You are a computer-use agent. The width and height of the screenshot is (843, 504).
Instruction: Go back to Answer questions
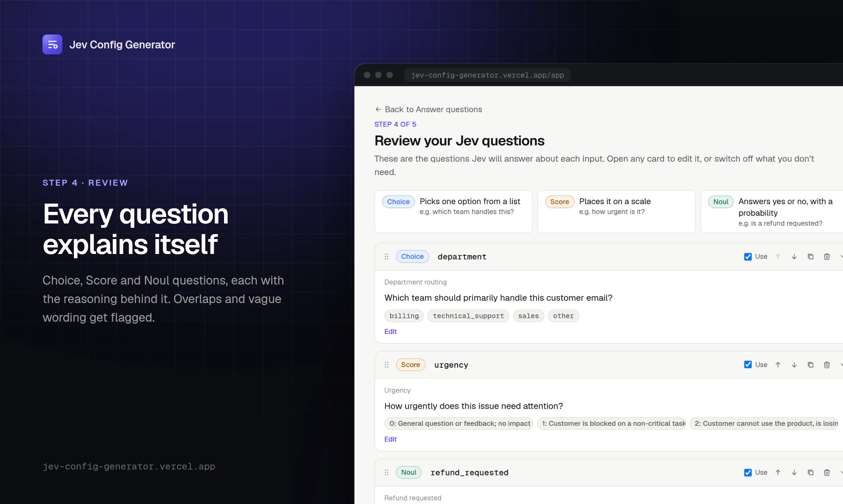pyautogui.click(x=428, y=109)
